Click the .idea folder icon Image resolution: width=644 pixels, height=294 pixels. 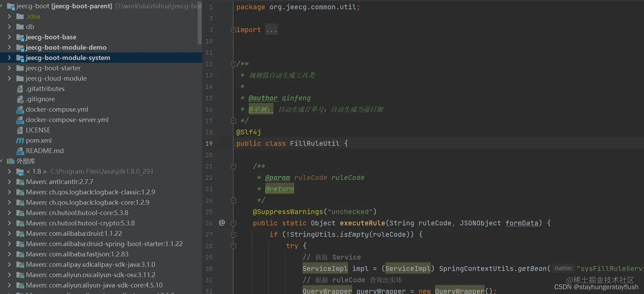pos(20,16)
